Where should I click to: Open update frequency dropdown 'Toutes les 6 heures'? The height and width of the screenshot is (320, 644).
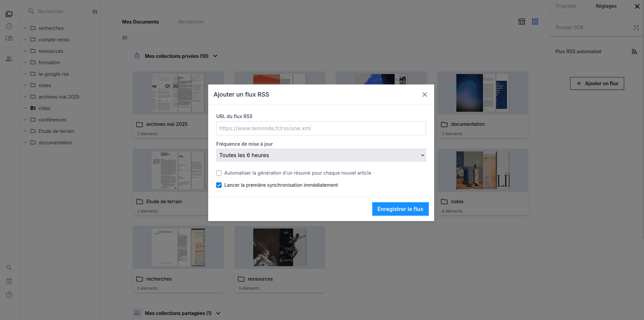321,155
